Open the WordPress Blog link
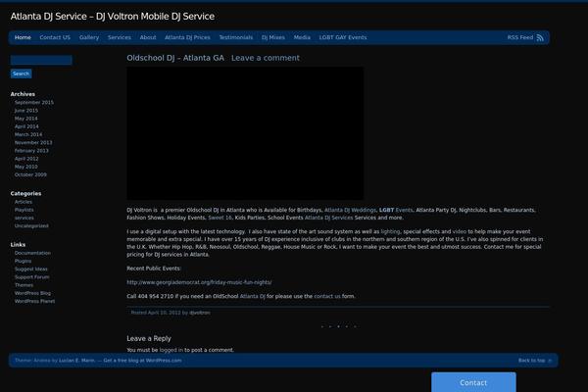This screenshot has height=392, width=588. point(32,293)
